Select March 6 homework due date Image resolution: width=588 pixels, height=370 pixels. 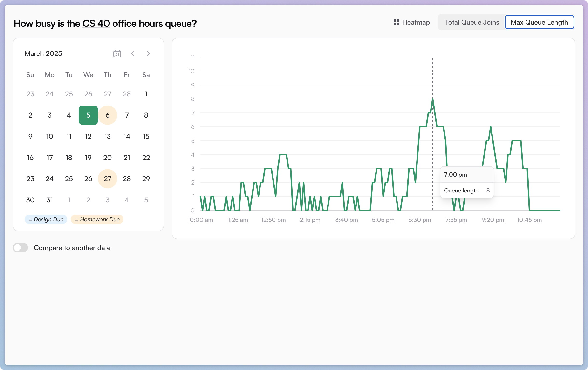tap(107, 115)
